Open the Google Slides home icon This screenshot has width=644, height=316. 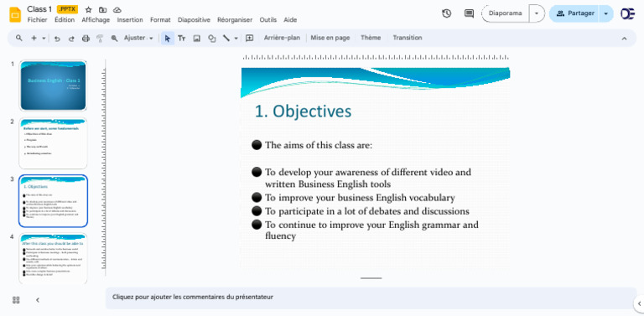click(15, 14)
